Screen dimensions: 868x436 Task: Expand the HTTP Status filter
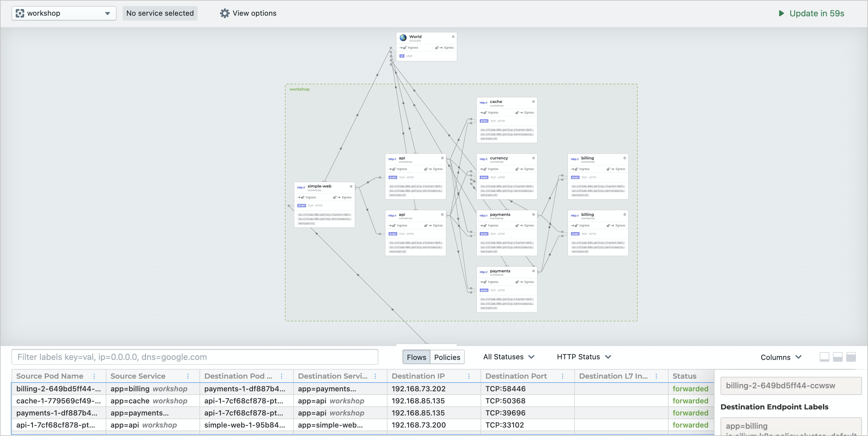584,357
